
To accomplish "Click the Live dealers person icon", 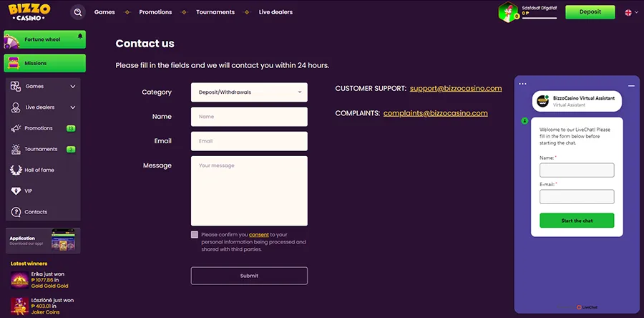I will pos(16,107).
